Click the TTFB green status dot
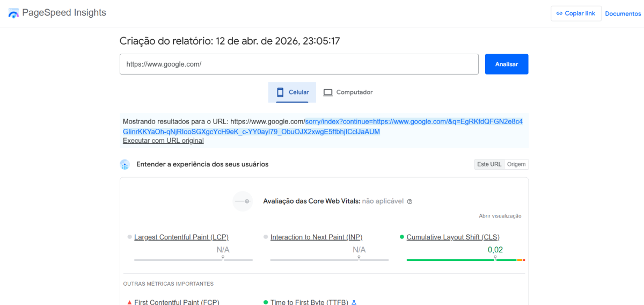Image resolution: width=644 pixels, height=305 pixels. tap(266, 302)
